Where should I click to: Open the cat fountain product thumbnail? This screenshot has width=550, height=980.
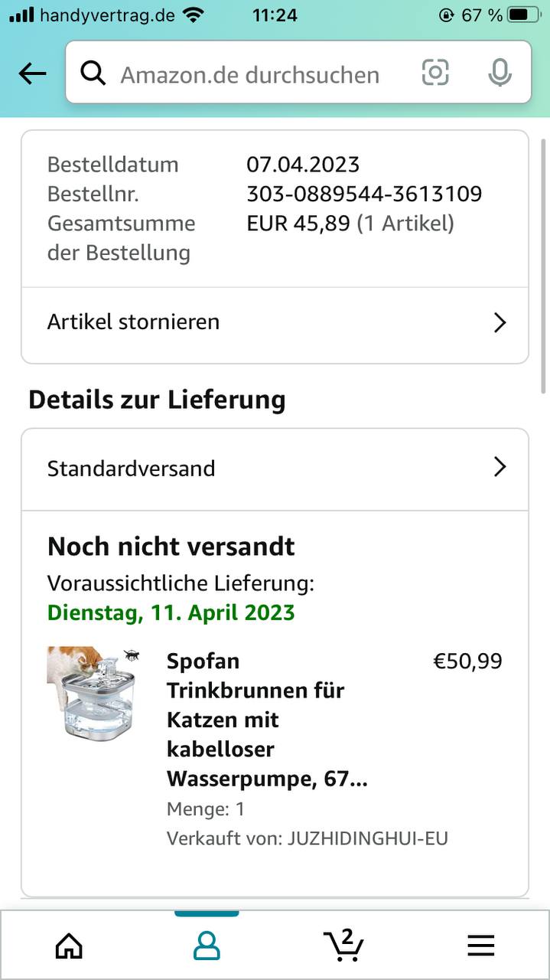[93, 693]
